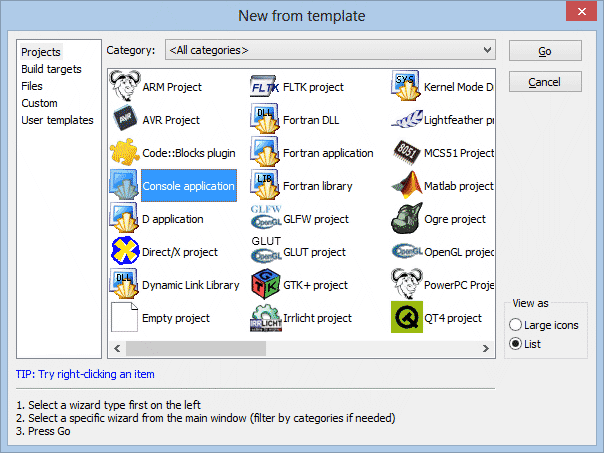Viewport: 604px width, 453px height.
Task: Select the List view radio button
Action: (x=516, y=344)
